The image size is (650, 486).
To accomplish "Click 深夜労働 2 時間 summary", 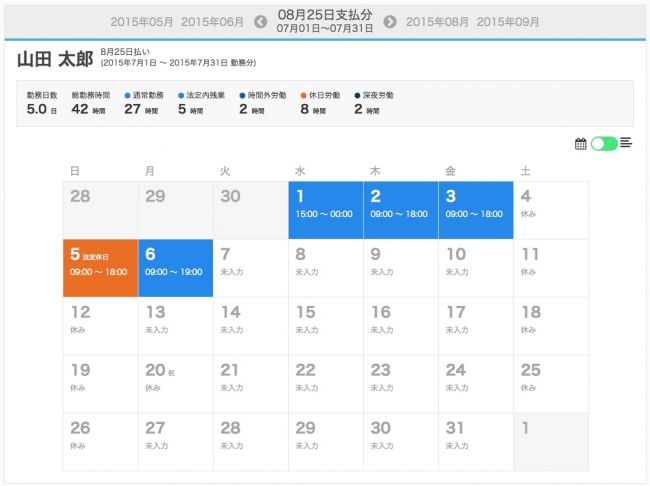I will click(374, 104).
